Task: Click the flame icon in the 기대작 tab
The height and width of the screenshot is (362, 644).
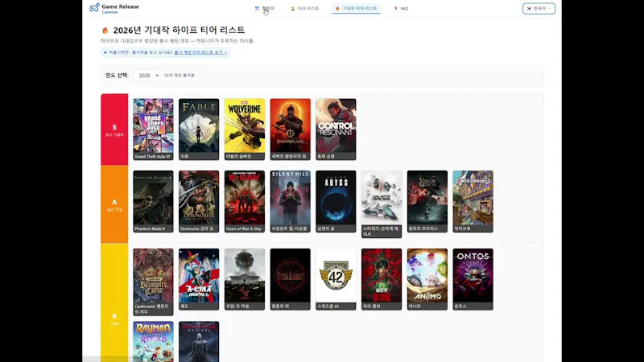Action: point(337,9)
